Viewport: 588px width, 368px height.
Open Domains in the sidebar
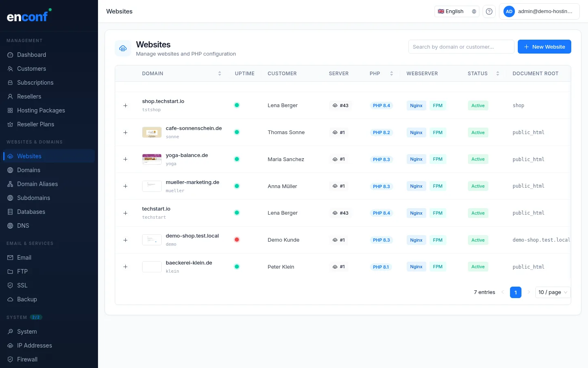click(49, 170)
